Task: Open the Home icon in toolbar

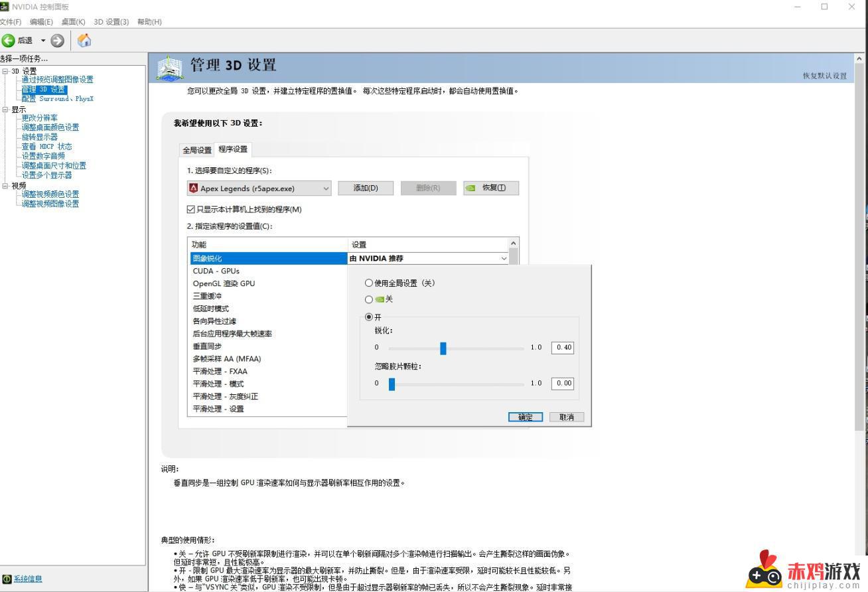Action: point(84,40)
